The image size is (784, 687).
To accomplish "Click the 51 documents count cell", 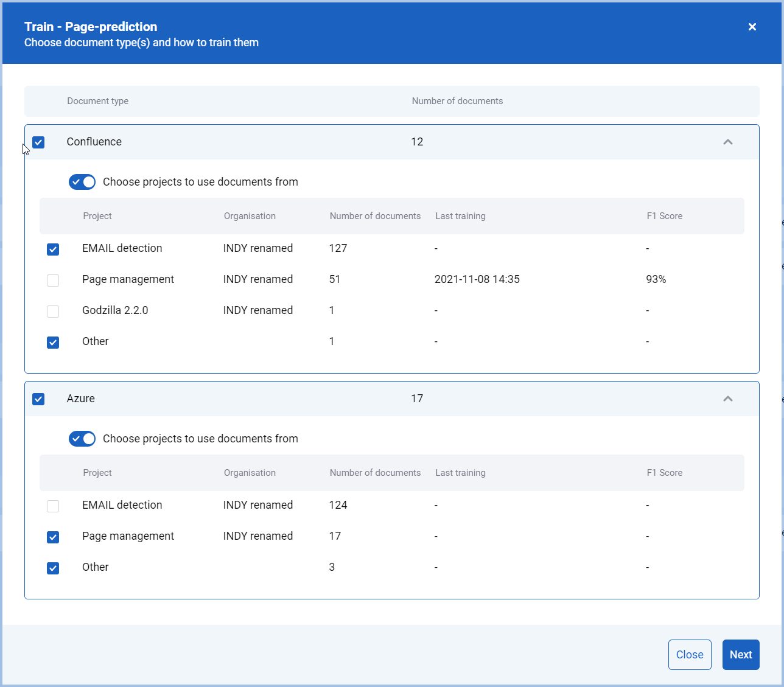I will [335, 279].
